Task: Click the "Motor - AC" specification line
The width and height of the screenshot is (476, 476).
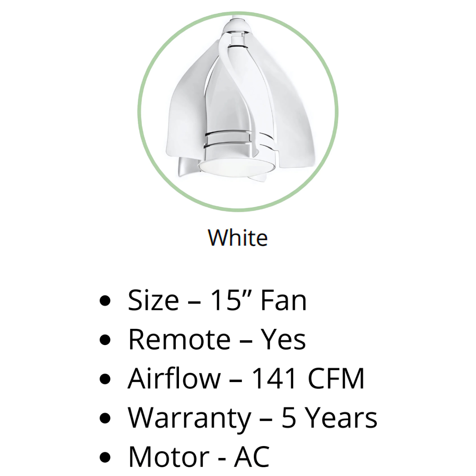Action: click(199, 457)
